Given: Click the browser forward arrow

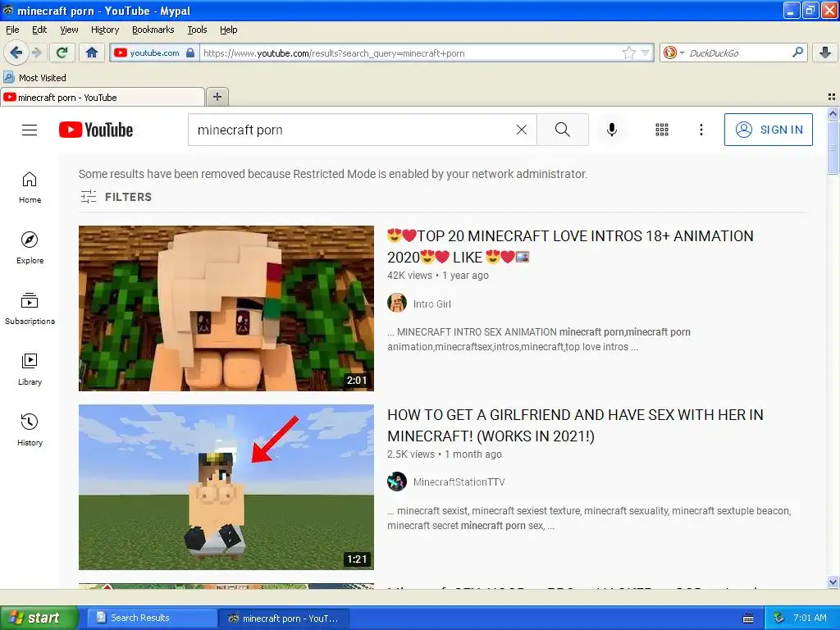Looking at the screenshot, I should 36,52.
